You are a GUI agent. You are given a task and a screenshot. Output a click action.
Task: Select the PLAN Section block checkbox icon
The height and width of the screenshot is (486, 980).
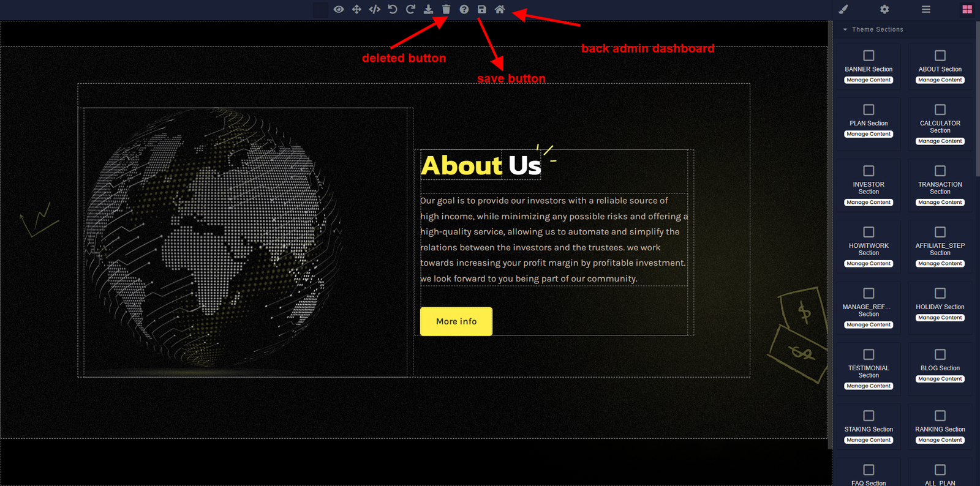coord(869,110)
